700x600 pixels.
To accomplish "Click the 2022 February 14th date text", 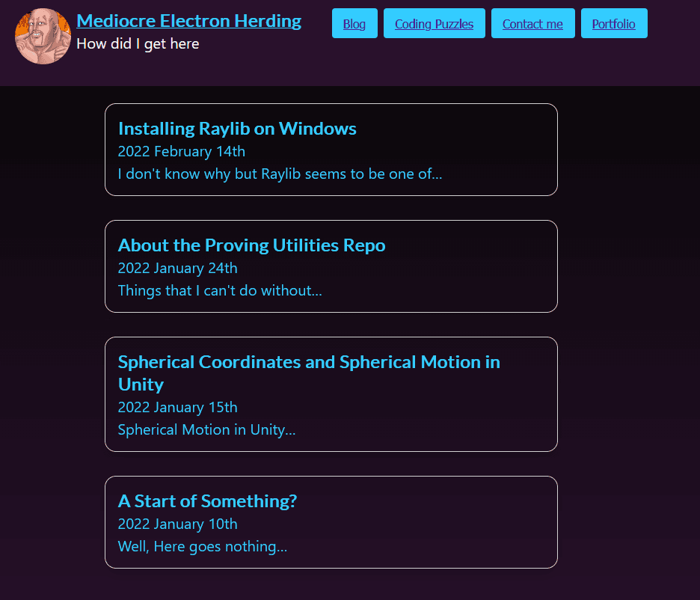I will point(181,152).
